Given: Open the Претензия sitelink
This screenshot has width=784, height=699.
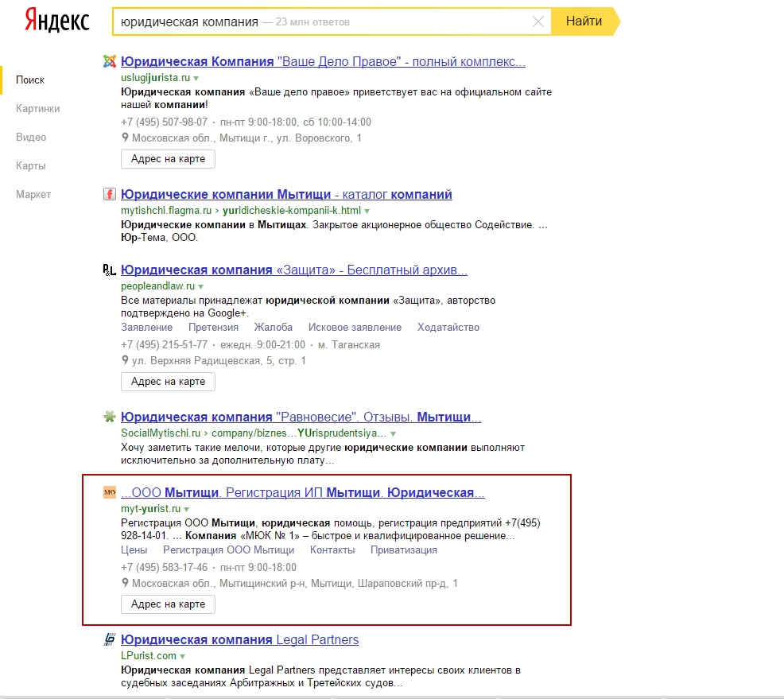Looking at the screenshot, I should (213, 328).
